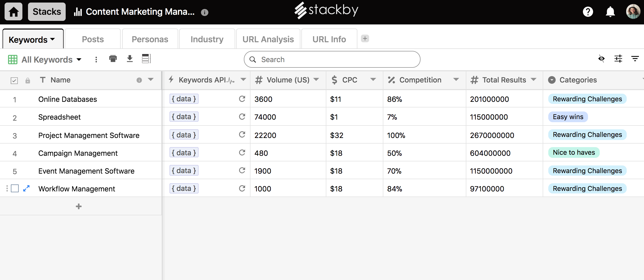Hide fields using the eye-slash icon
Screen dimensions: 644x280
click(x=601, y=59)
